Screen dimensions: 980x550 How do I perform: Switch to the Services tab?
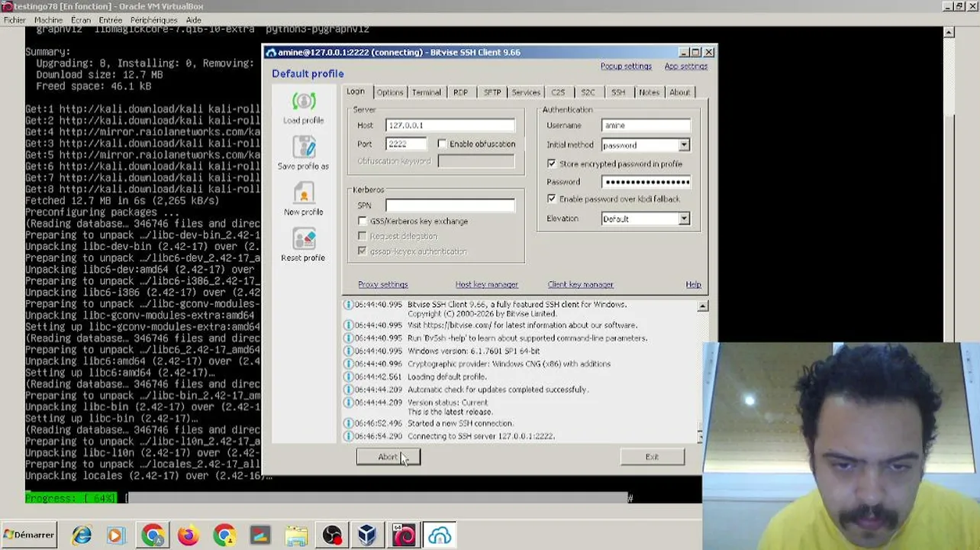click(x=526, y=92)
